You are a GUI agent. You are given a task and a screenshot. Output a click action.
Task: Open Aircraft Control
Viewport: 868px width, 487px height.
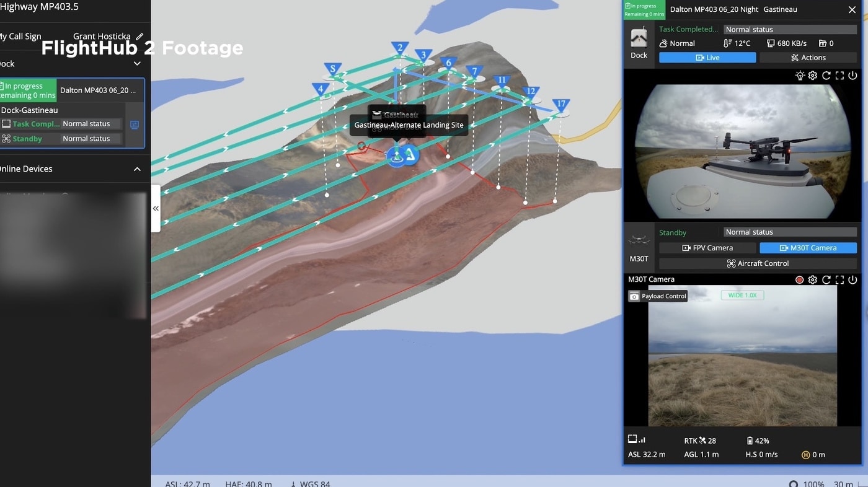tap(758, 263)
